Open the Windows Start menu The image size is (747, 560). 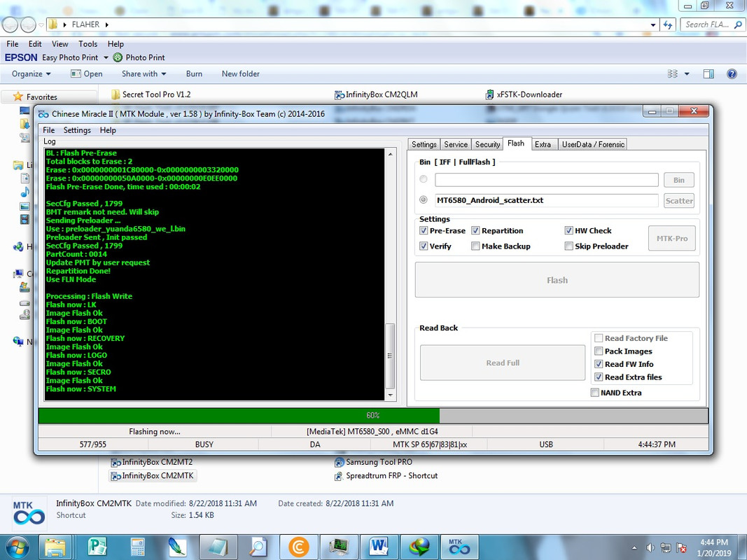click(16, 547)
